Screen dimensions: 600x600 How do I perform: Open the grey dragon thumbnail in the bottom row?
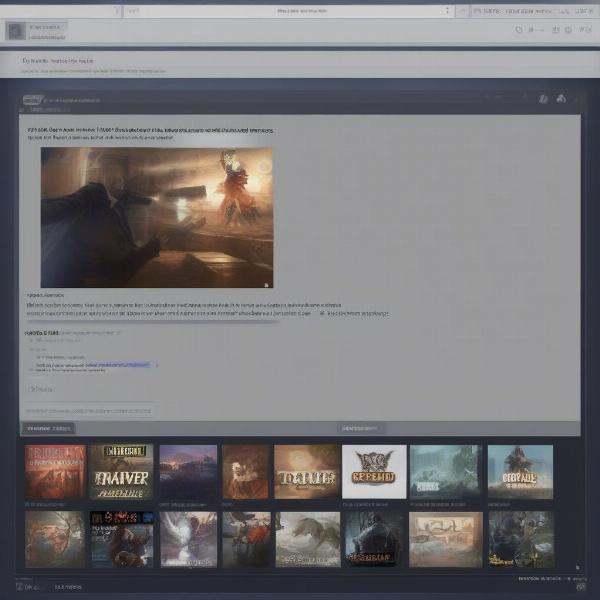point(308,539)
